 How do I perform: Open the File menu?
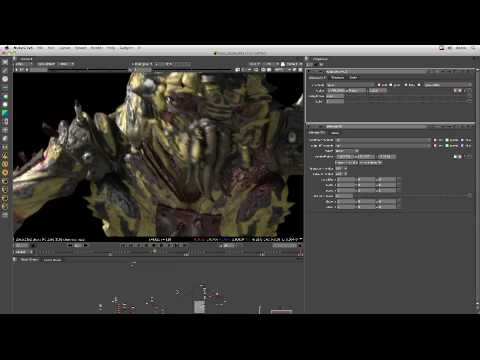(40, 48)
